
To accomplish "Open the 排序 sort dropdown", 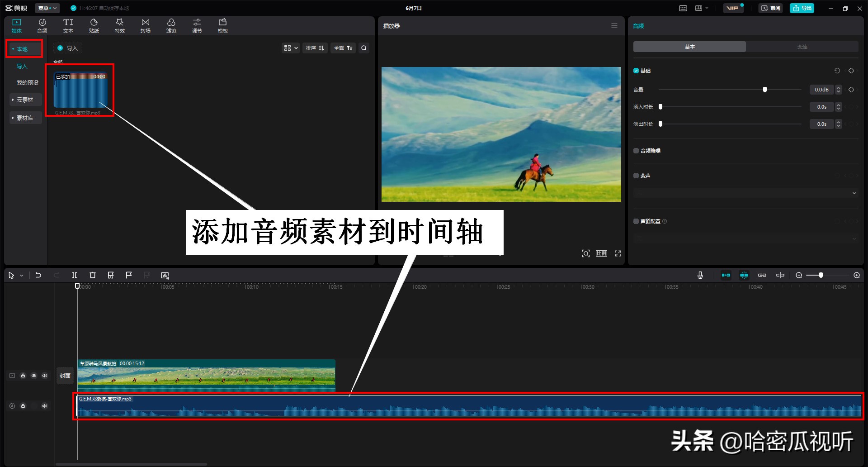I will point(315,48).
